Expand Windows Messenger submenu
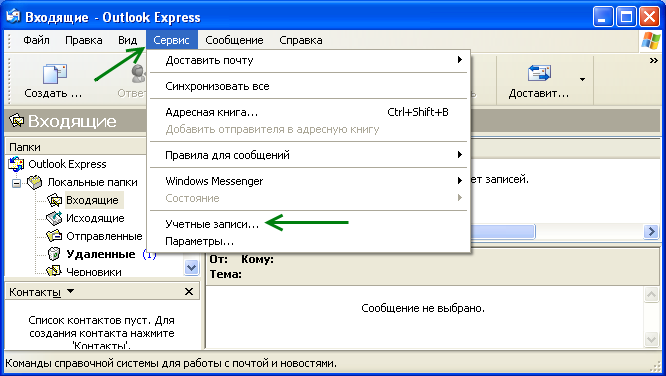Image resolution: width=666 pixels, height=376 pixels. pyautogui.click(x=309, y=181)
